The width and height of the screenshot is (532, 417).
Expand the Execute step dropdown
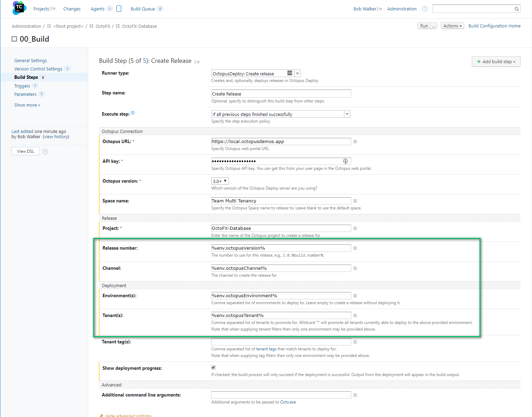(347, 114)
